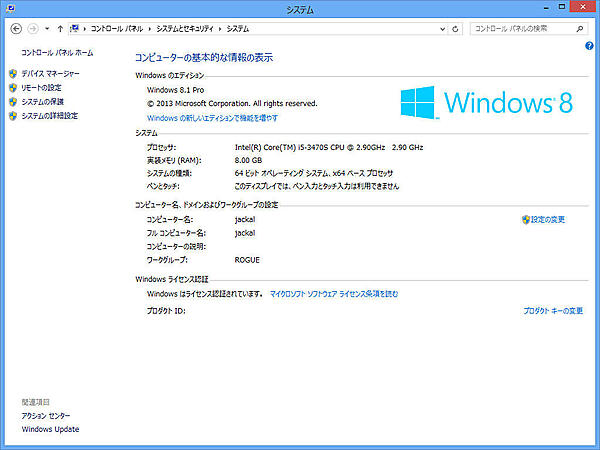The height and width of the screenshot is (450, 600).
Task: Open システムの保護 link
Action: pyautogui.click(x=42, y=102)
